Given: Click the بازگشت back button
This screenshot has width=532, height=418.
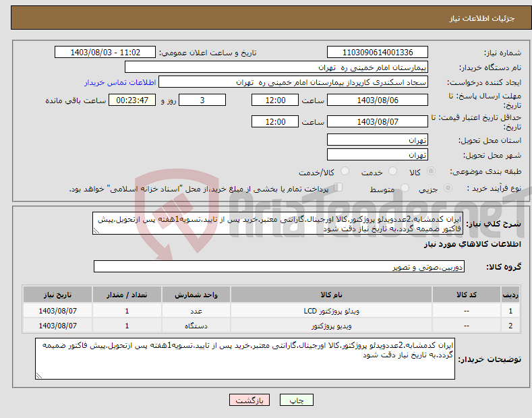Looking at the screenshot, I should coord(249,400).
